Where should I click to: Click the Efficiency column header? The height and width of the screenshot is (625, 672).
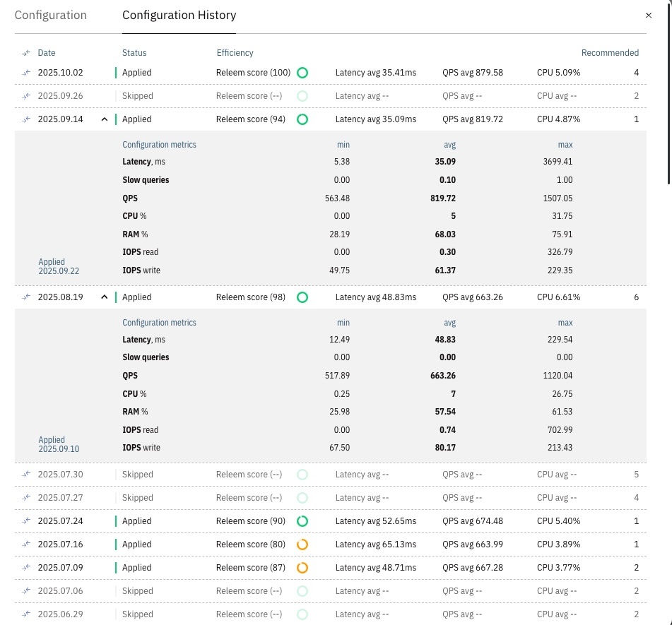[235, 53]
